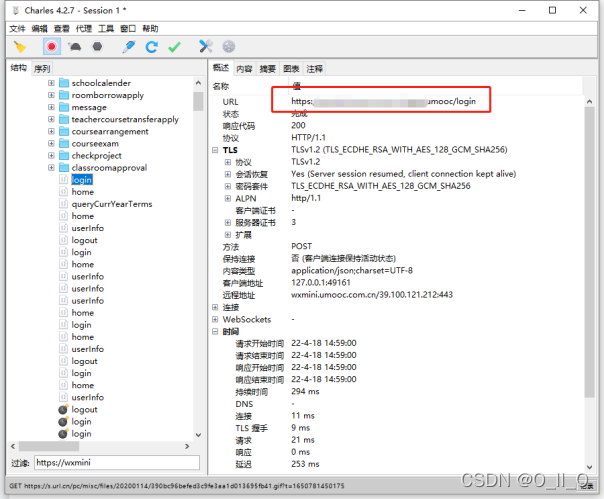Image resolution: width=604 pixels, height=499 pixels.
Task: Click the green validate checkmark icon
Action: click(x=174, y=47)
